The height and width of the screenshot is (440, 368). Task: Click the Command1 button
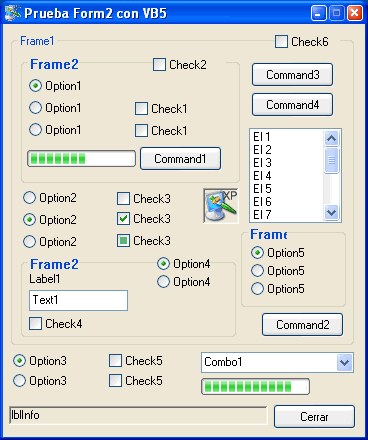point(180,159)
